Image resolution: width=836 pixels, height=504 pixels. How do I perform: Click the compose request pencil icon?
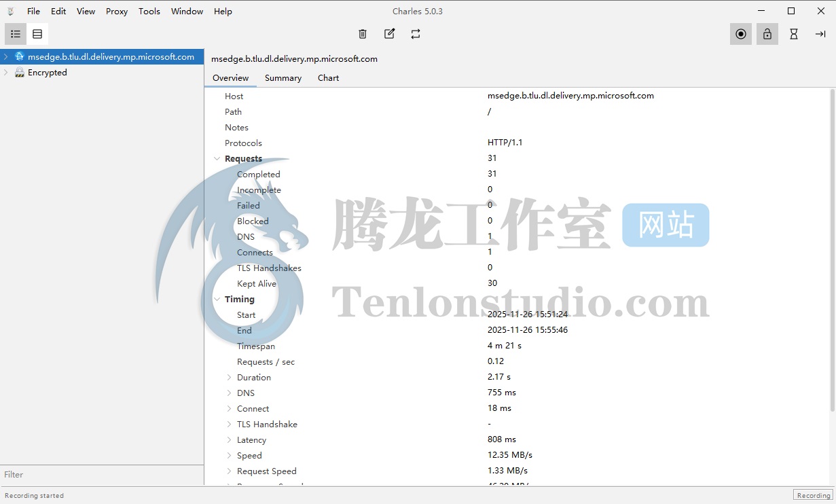(x=389, y=34)
